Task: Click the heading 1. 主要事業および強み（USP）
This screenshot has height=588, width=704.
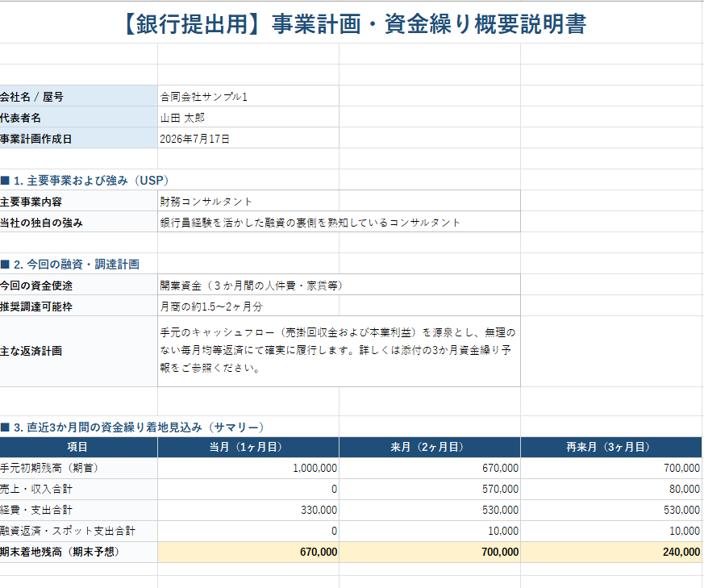Action: 85,181
